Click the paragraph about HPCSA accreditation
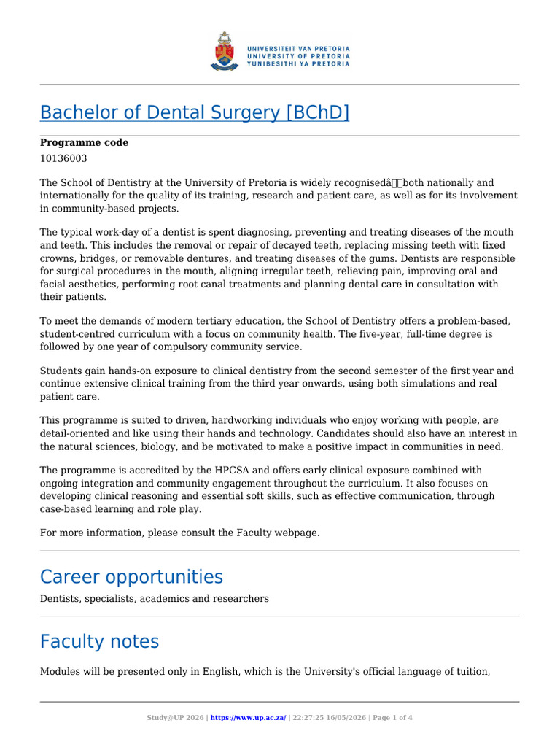The image size is (560, 747). (268, 489)
